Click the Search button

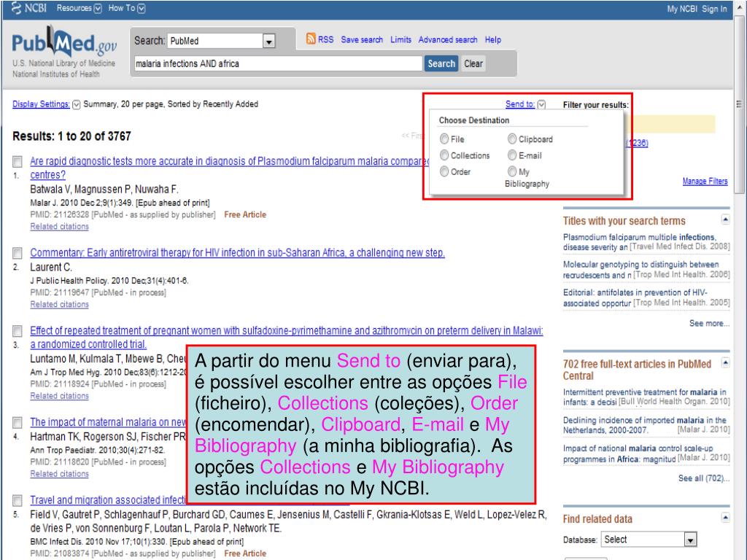441,63
